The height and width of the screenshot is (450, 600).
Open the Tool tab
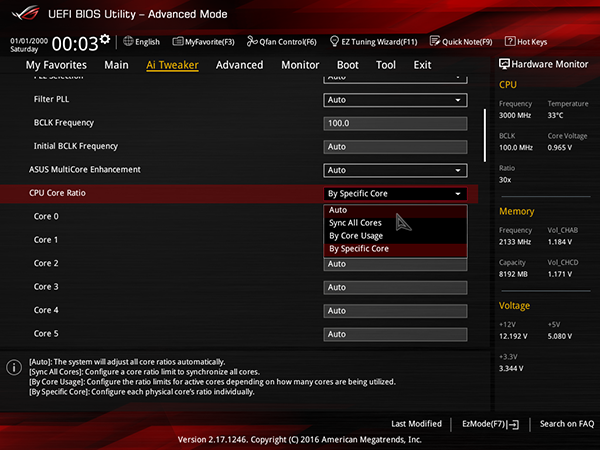386,65
